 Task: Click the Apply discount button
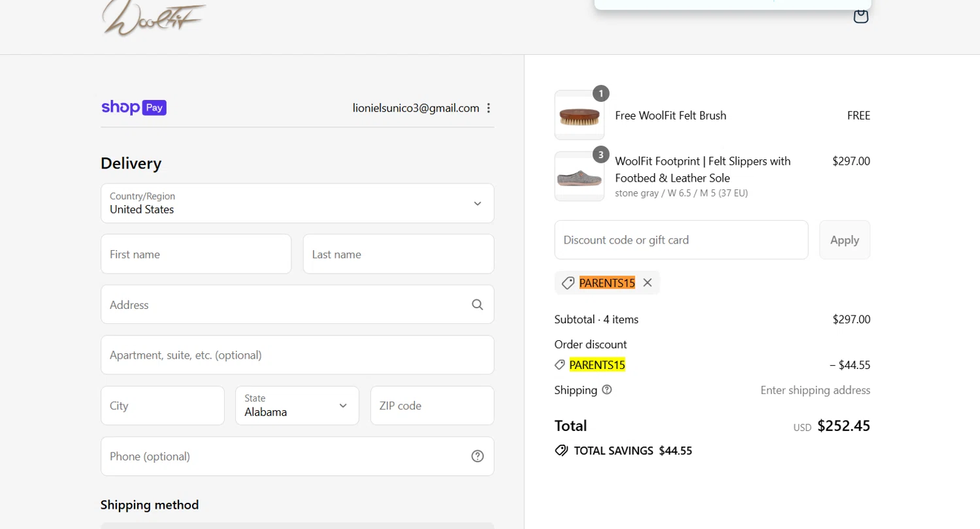pyautogui.click(x=845, y=240)
